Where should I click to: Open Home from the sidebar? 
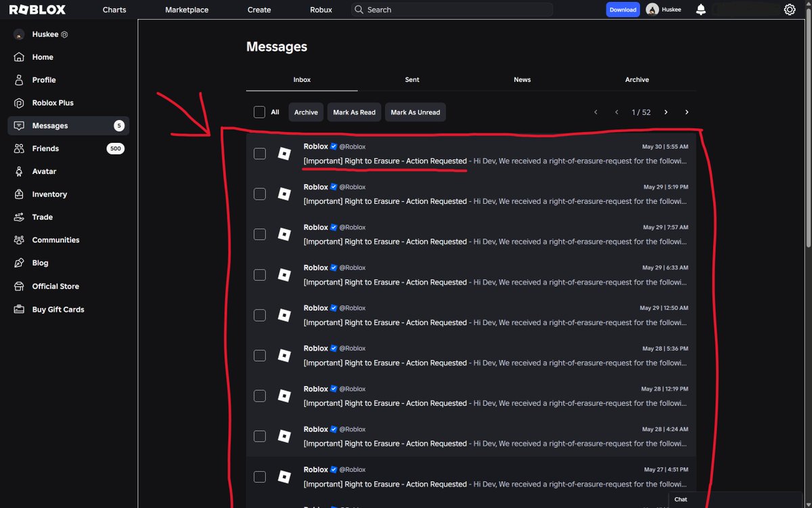coord(43,57)
